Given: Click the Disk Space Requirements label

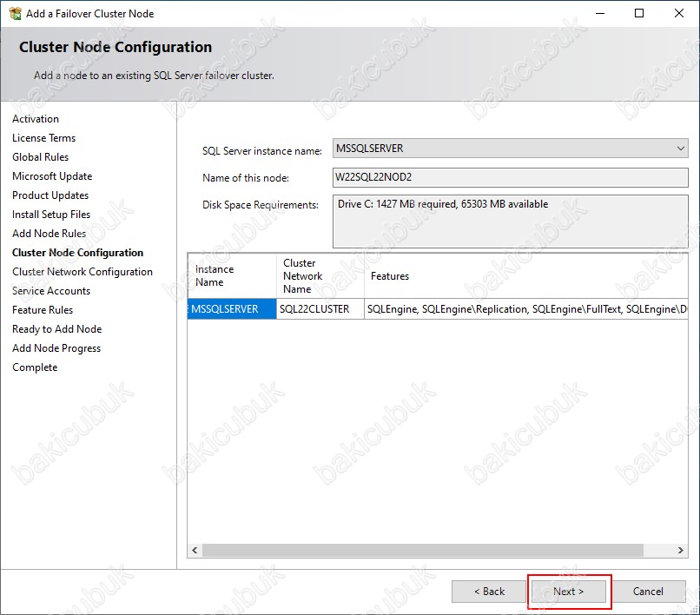Looking at the screenshot, I should click(x=261, y=204).
